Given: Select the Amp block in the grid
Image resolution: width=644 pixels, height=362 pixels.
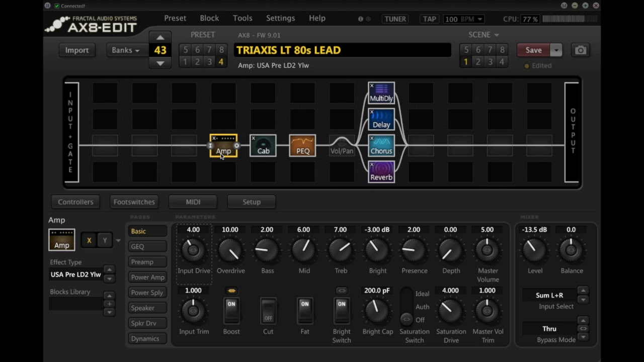Looking at the screenshot, I should 223,145.
